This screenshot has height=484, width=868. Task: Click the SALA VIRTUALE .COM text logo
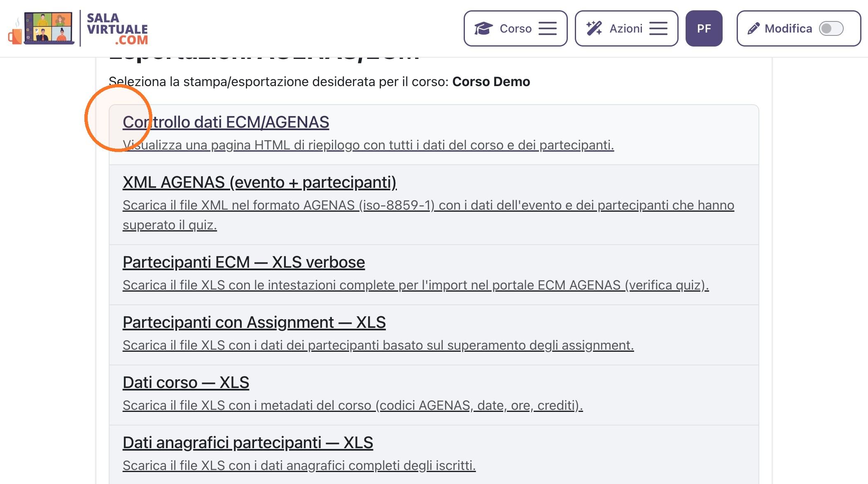pos(117,28)
